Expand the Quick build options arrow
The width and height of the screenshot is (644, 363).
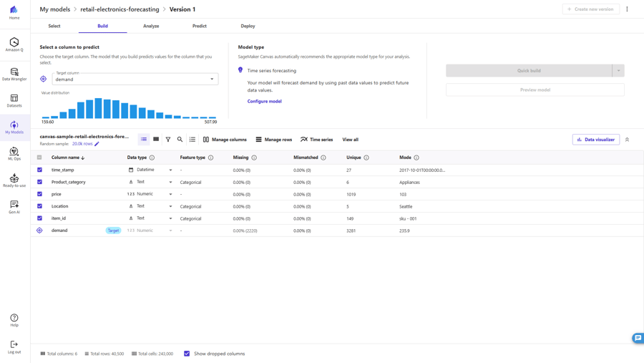point(618,71)
